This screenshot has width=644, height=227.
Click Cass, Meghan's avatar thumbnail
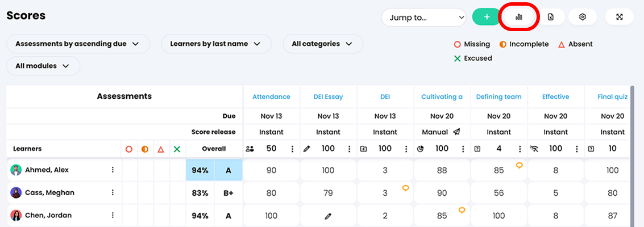click(16, 193)
